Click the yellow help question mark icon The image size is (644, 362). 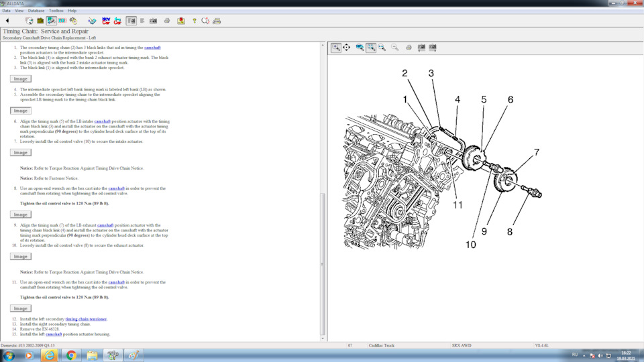pyautogui.click(x=195, y=21)
